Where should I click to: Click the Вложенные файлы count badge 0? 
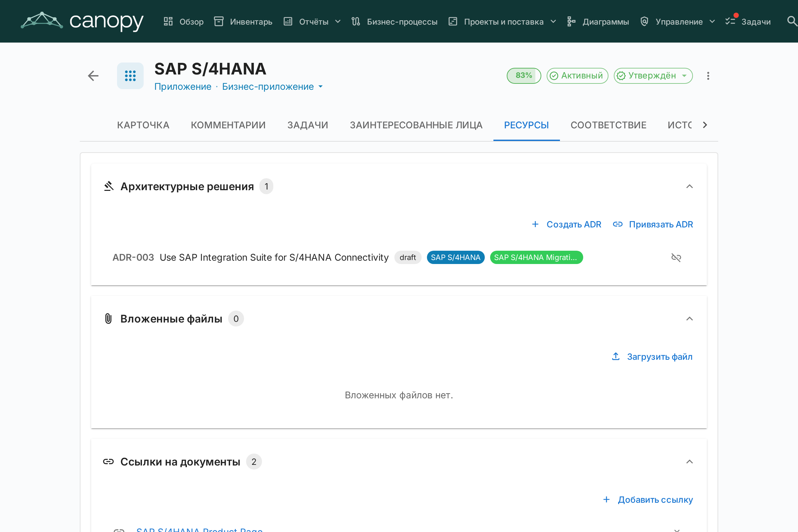[x=236, y=319]
